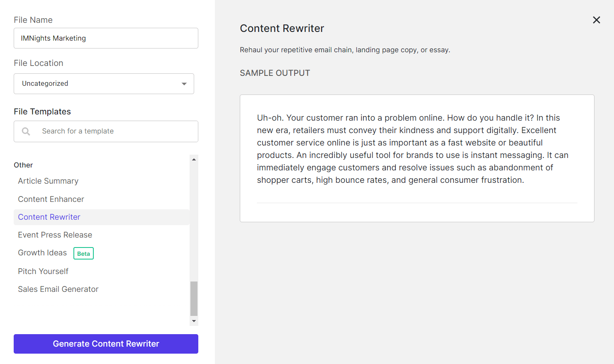The width and height of the screenshot is (614, 364).
Task: Open the Growth Ideas template
Action: [42, 253]
